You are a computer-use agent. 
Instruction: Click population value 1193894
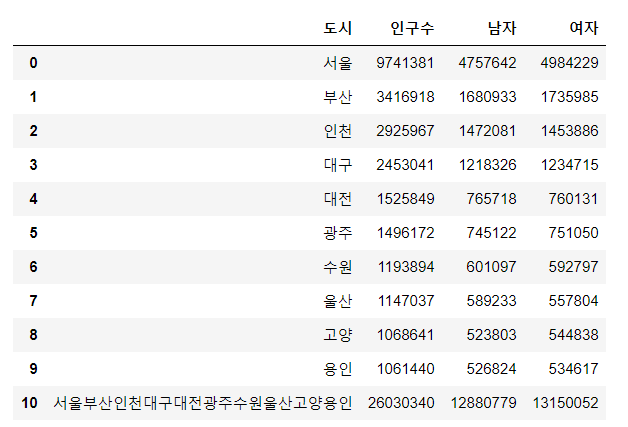[x=406, y=267]
